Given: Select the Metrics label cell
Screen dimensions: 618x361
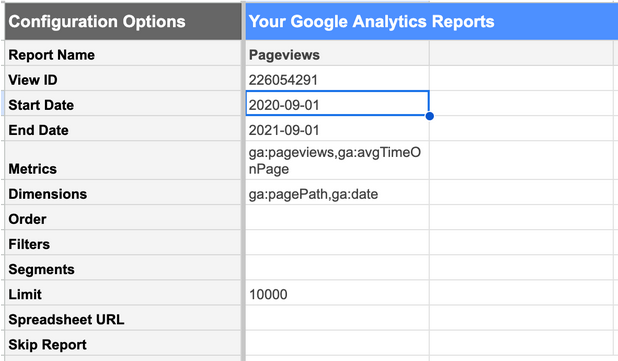Looking at the screenshot, I should click(x=123, y=160).
